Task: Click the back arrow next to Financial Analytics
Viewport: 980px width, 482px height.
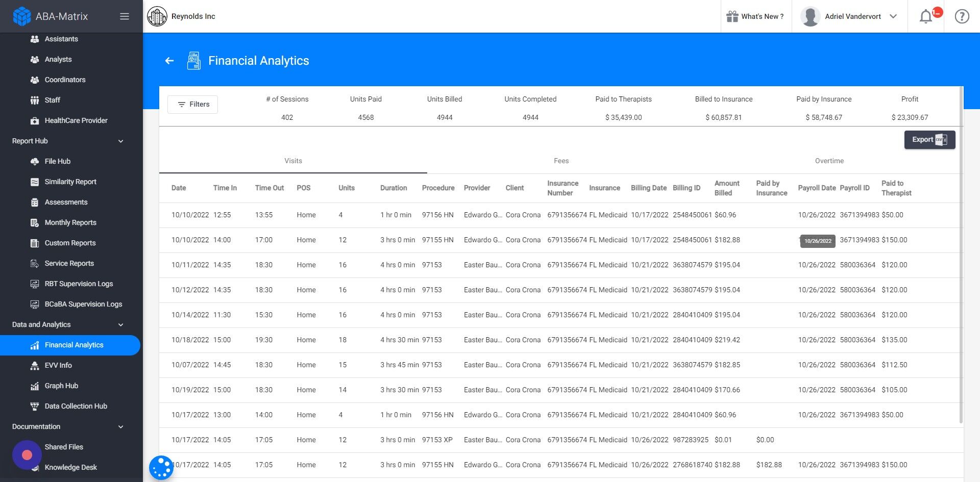Action: tap(169, 61)
